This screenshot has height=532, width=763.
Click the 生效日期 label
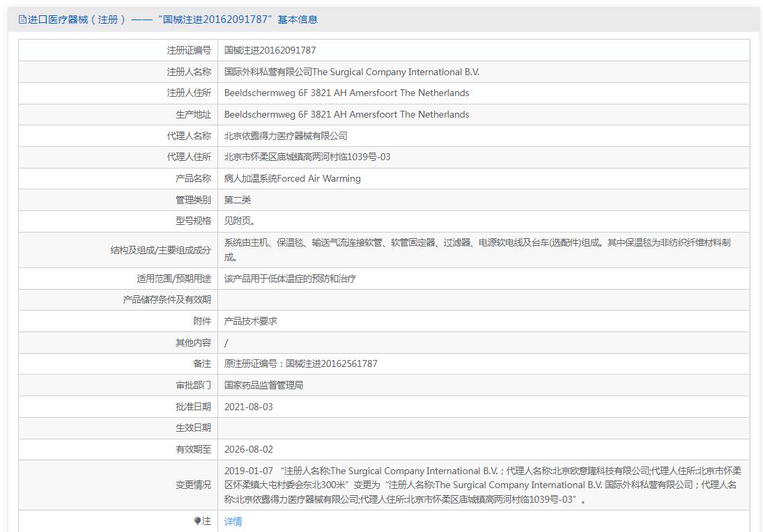193,428
